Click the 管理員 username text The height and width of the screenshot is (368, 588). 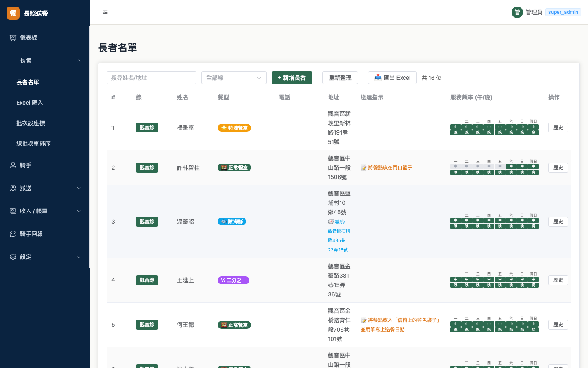tap(534, 12)
